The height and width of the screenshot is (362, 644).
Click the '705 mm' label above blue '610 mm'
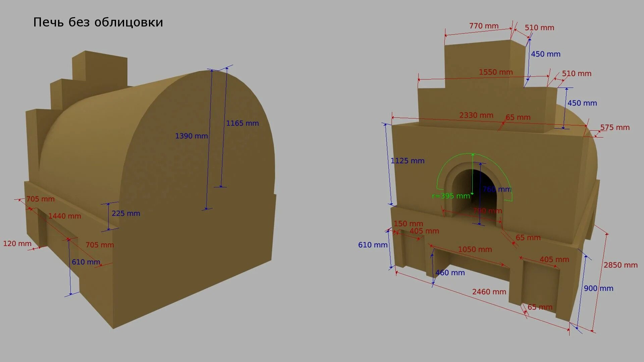[x=100, y=245]
